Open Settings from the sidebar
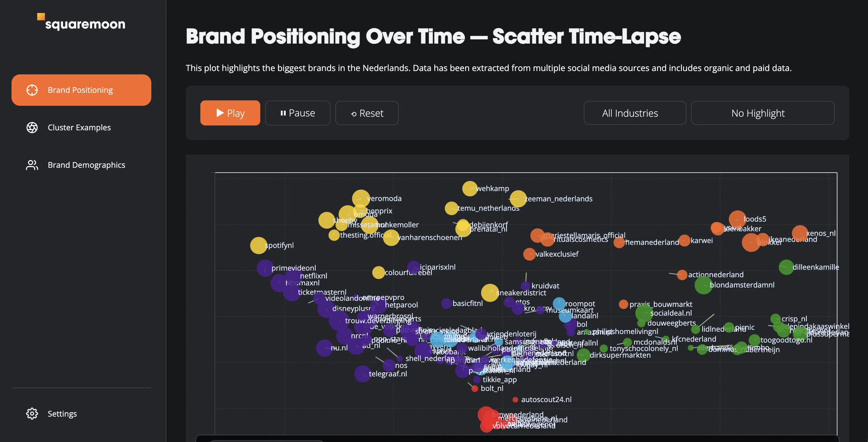 click(x=62, y=413)
